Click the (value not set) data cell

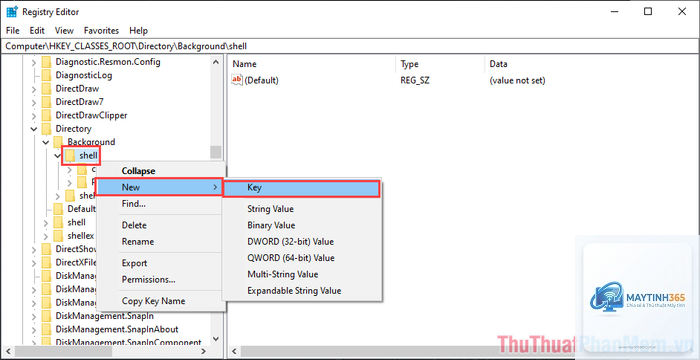coord(517,80)
